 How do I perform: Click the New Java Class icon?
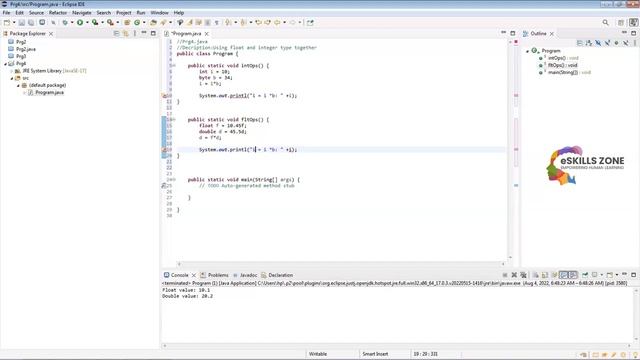pos(137,22)
